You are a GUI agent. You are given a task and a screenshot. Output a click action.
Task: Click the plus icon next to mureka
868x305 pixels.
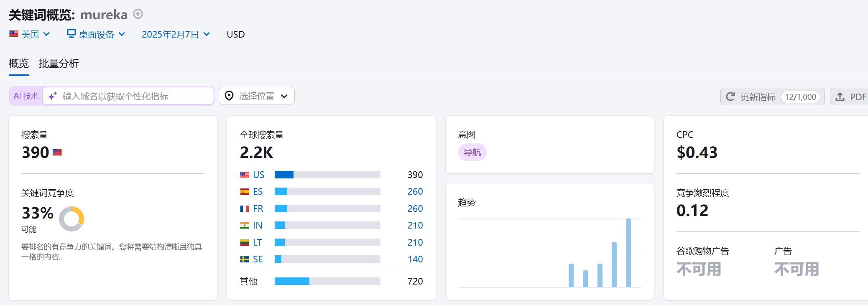tap(138, 14)
